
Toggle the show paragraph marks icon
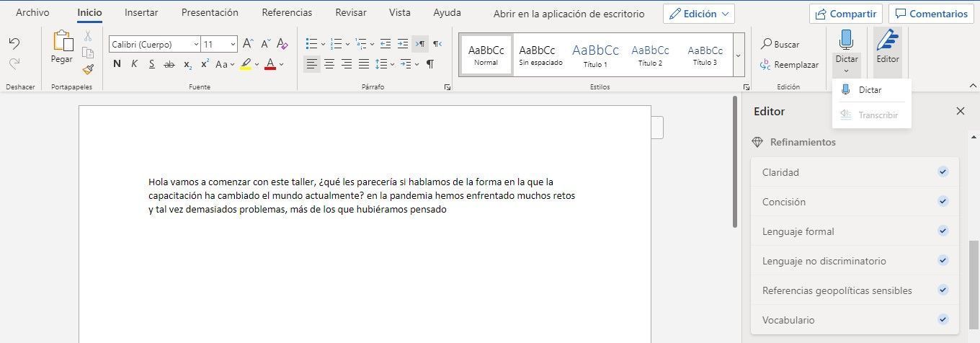click(430, 64)
